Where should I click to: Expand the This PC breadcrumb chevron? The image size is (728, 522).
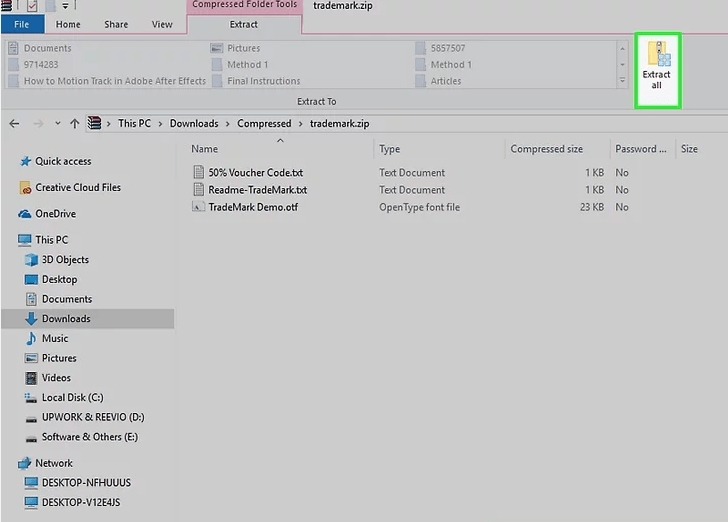(160, 124)
